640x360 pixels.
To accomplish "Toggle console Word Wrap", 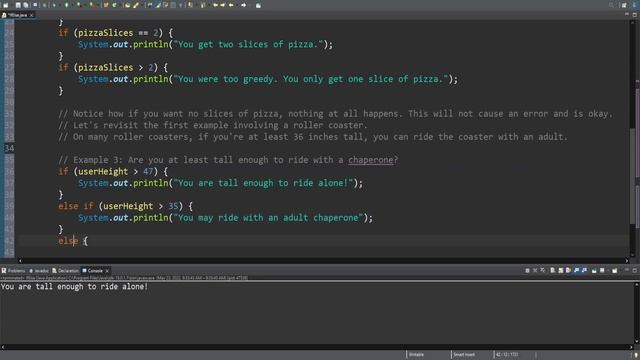I will (x=568, y=270).
